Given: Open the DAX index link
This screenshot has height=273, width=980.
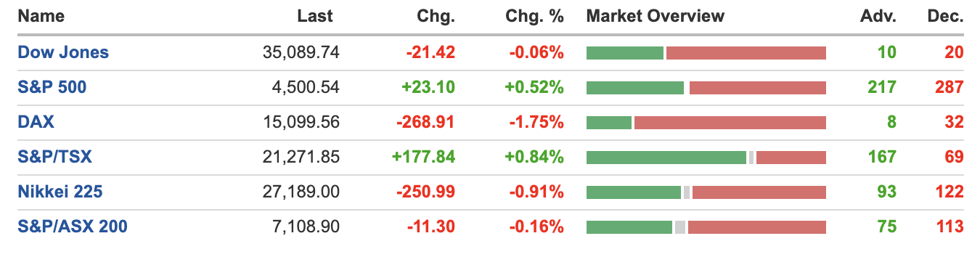Looking at the screenshot, I should pos(36,122).
